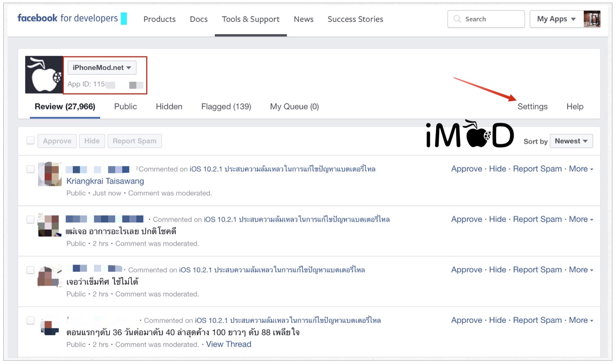This screenshot has width=616, height=364.
Task: Open the iPhoneMod.net app dropdown
Action: click(102, 68)
